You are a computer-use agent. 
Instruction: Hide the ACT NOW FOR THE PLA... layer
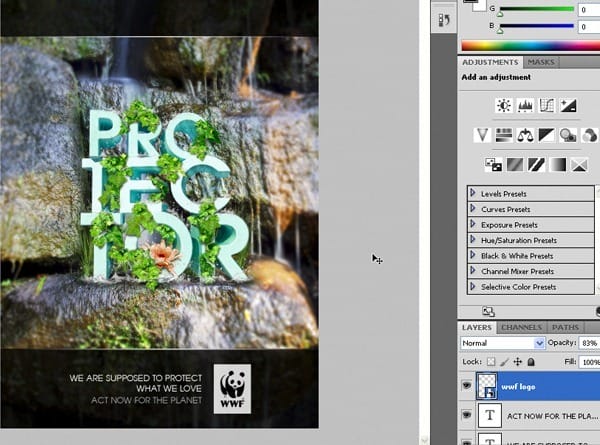coord(466,414)
